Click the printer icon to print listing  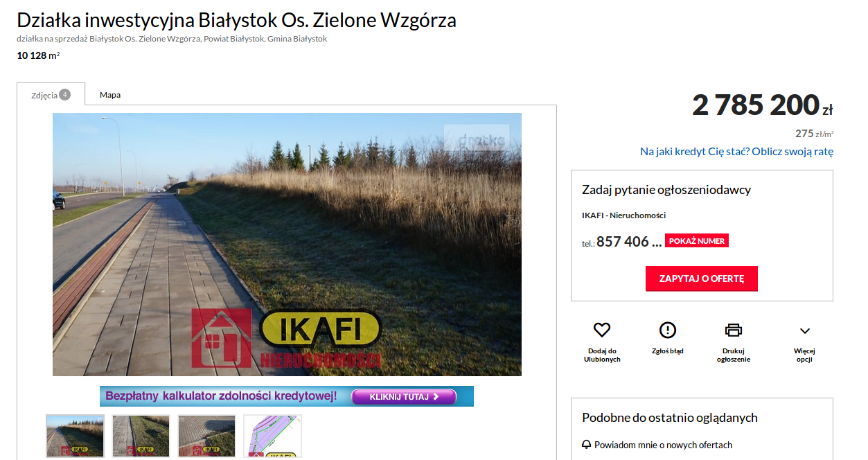click(734, 330)
